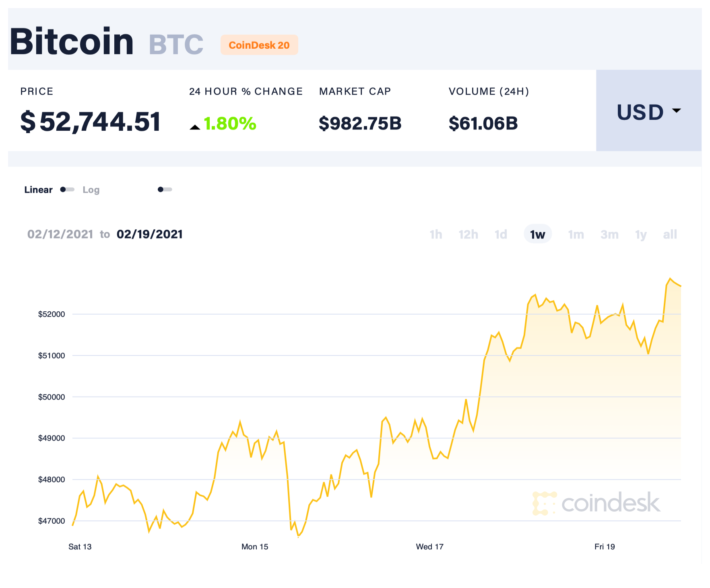Click the start date 02/12/2021
Screen dimensions: 710x588
point(60,234)
